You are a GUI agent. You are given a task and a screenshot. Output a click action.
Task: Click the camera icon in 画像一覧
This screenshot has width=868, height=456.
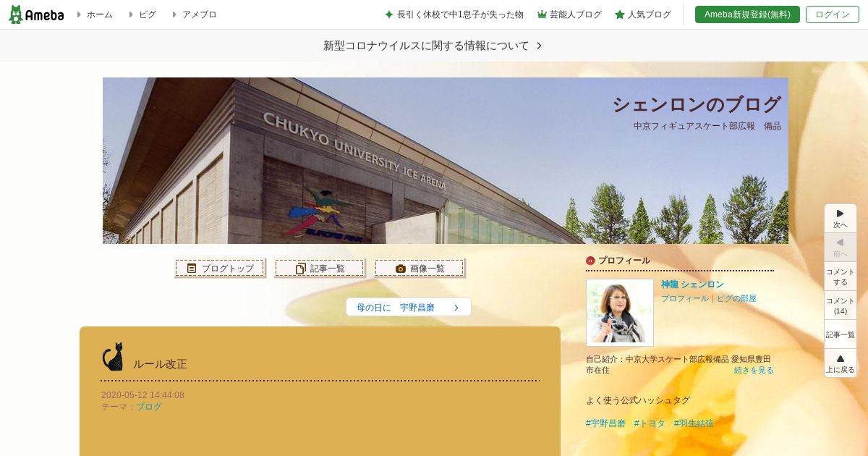tap(401, 268)
